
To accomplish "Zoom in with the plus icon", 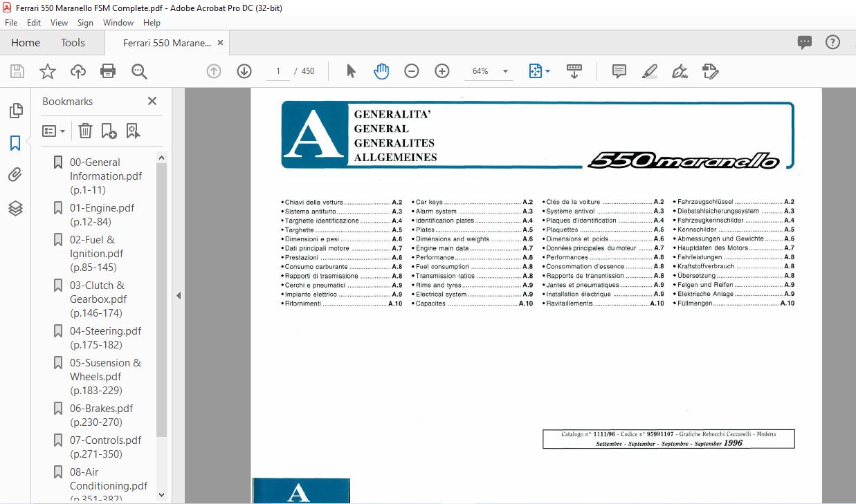I will coord(442,71).
